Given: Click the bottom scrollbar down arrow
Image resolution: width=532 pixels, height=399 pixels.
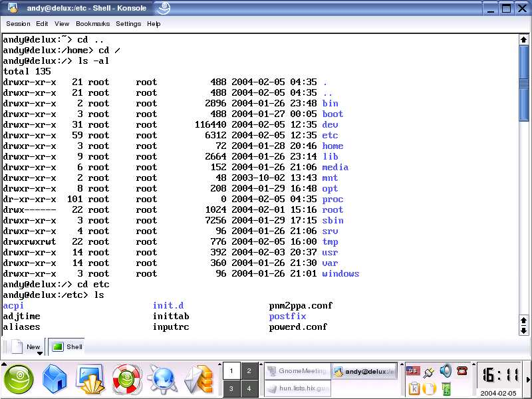Looking at the screenshot, I should [523, 331].
